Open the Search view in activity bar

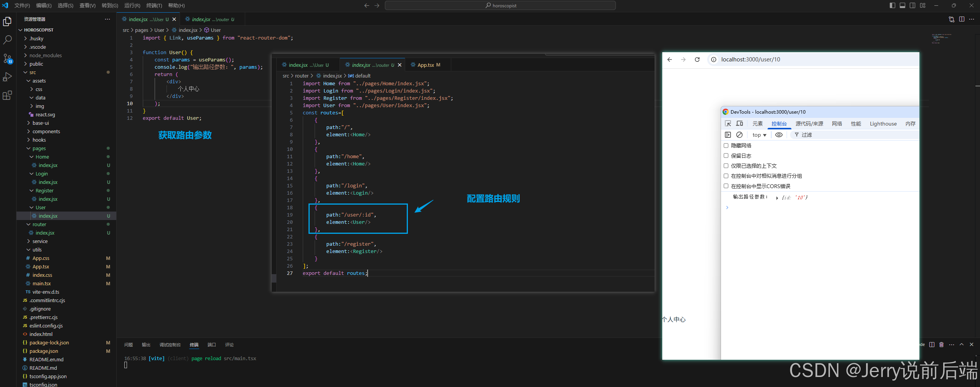click(7, 40)
